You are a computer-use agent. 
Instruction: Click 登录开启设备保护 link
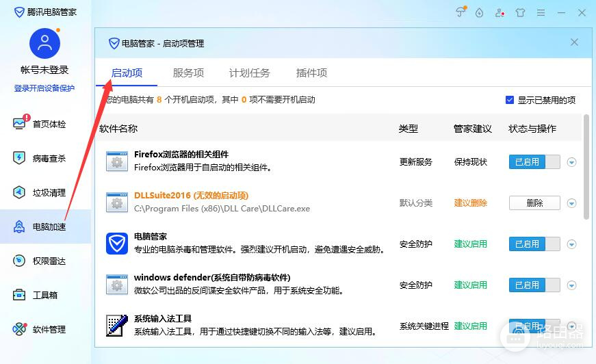pos(44,88)
